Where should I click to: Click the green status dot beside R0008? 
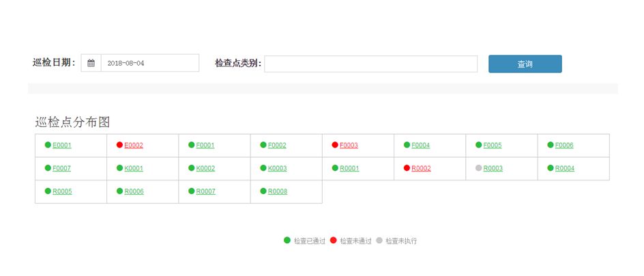coord(263,191)
